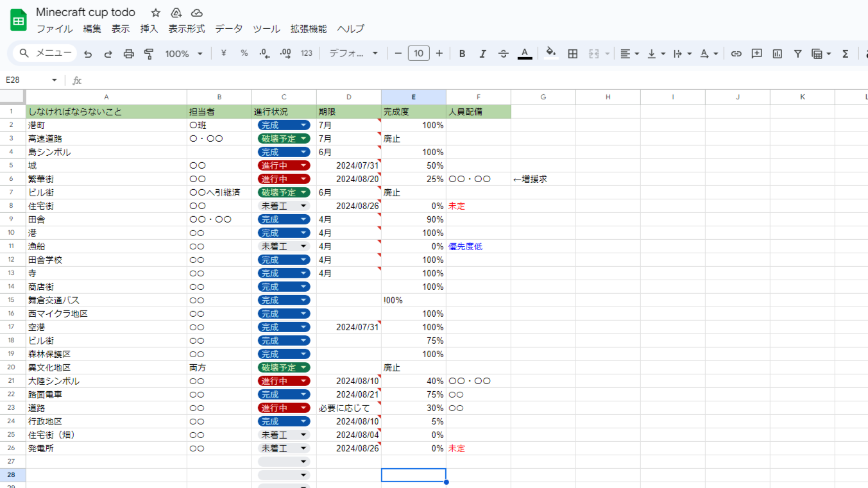Open the text color picker
This screenshot has height=488, width=868.
coord(525,54)
